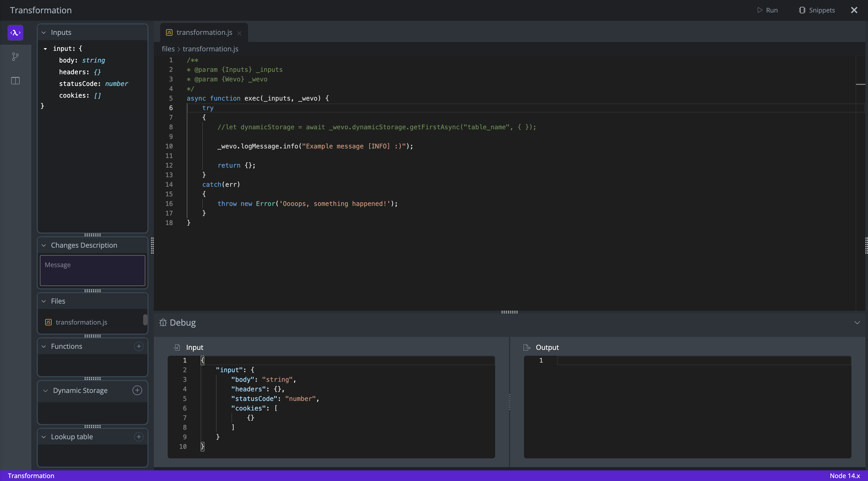Add a Lookup table with plus icon
Viewport: 868px width, 481px height.
(x=138, y=437)
